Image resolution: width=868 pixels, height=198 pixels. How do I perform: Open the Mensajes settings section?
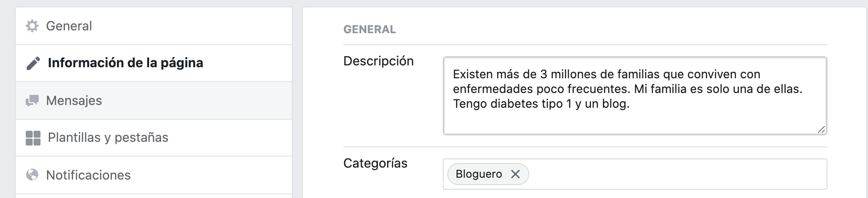[154, 100]
